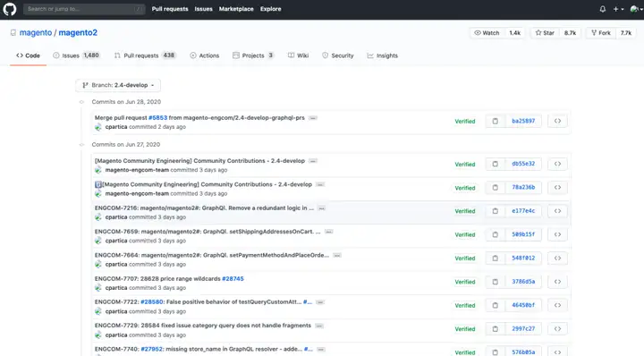Copy SHA of commit e177e4c
Screen dimensions: 644x356
[x=496, y=211]
